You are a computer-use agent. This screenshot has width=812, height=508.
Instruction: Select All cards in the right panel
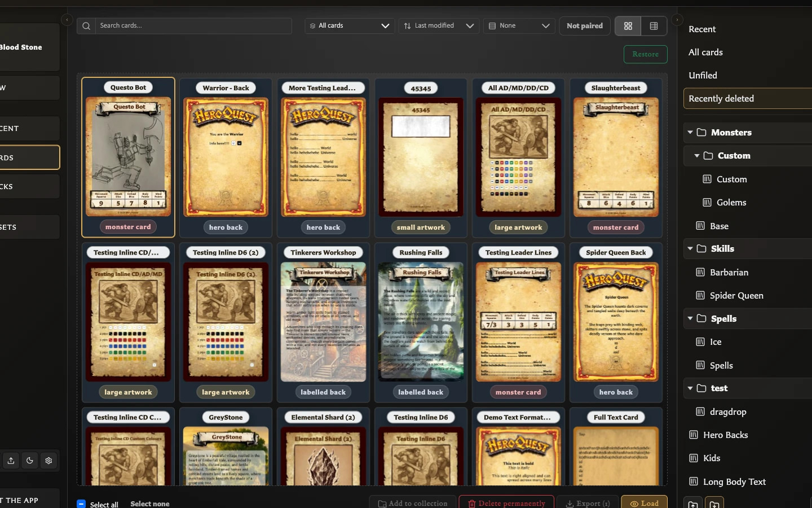[705, 52]
